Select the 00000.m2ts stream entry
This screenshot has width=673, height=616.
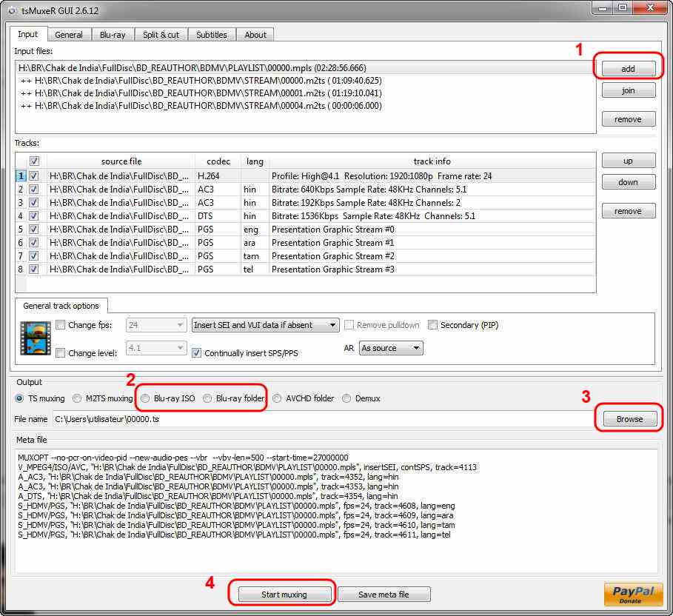(305, 80)
